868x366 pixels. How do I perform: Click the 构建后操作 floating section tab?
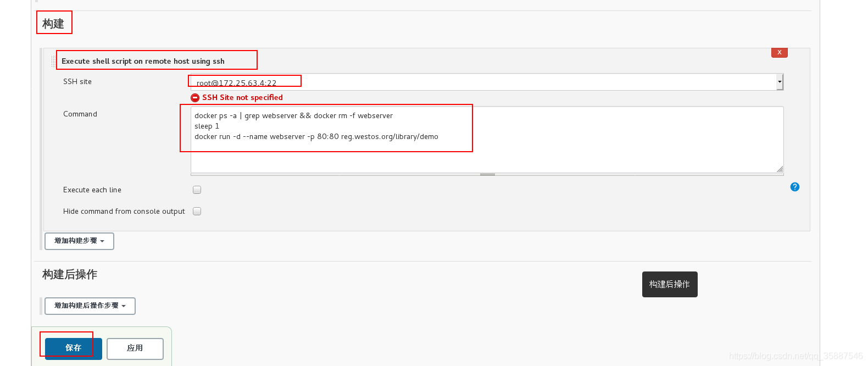(x=670, y=284)
